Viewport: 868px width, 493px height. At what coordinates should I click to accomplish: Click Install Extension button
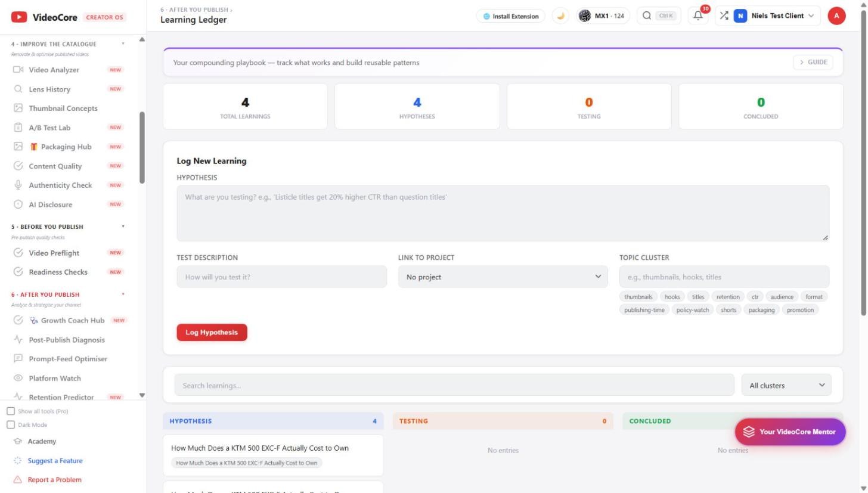click(x=511, y=16)
